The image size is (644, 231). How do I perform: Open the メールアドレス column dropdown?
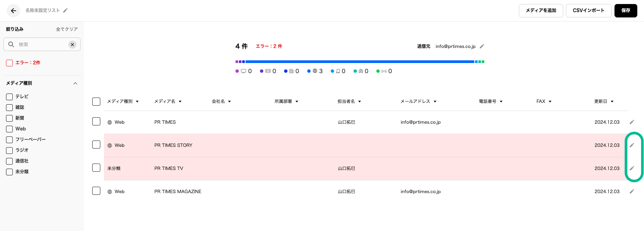pyautogui.click(x=435, y=102)
